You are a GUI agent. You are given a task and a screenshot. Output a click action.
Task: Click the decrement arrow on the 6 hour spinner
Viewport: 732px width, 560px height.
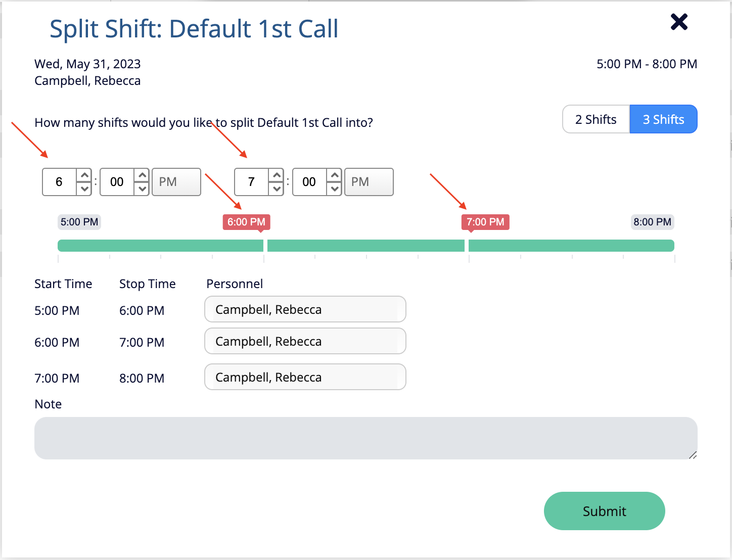click(84, 188)
